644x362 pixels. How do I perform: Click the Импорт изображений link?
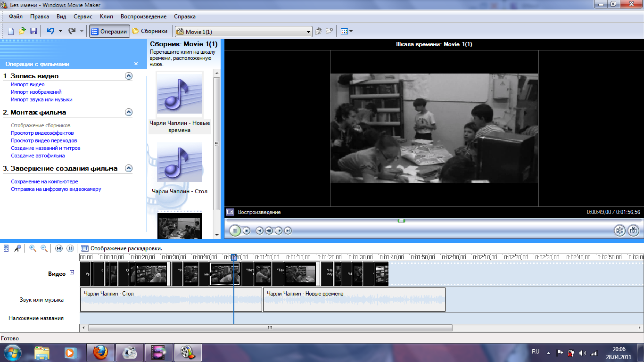click(x=36, y=92)
